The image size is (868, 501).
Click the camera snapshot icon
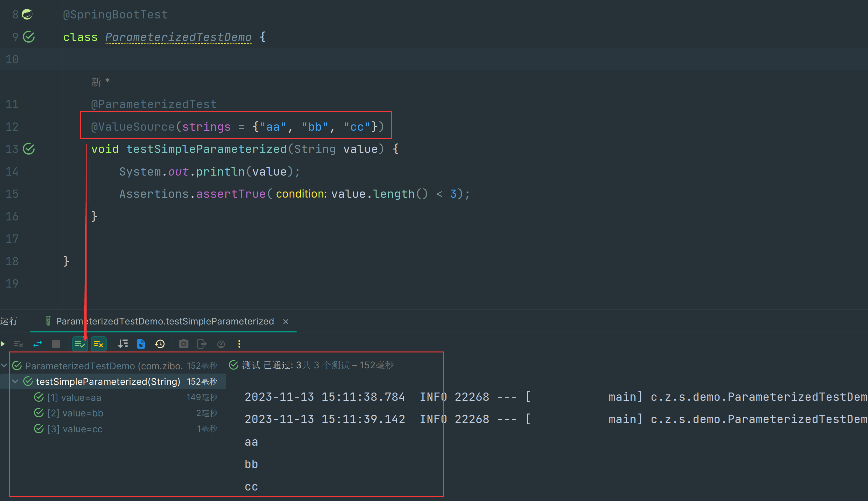[184, 344]
